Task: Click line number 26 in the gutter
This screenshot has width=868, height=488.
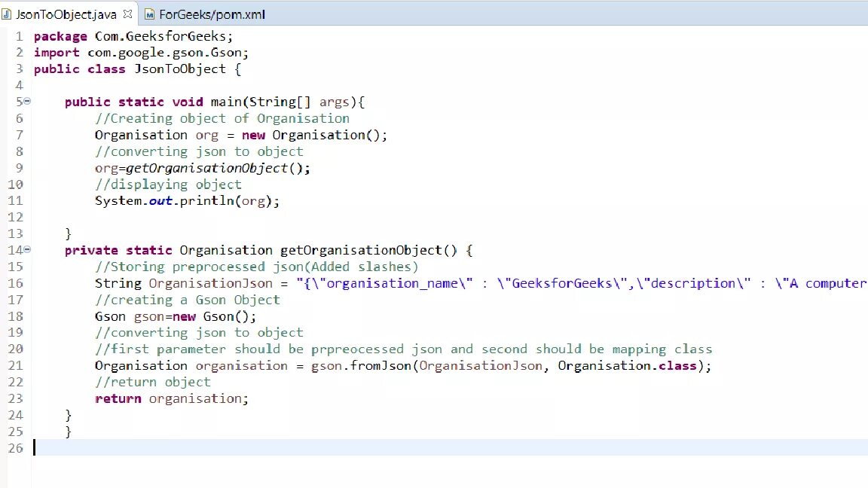Action: coord(16,448)
